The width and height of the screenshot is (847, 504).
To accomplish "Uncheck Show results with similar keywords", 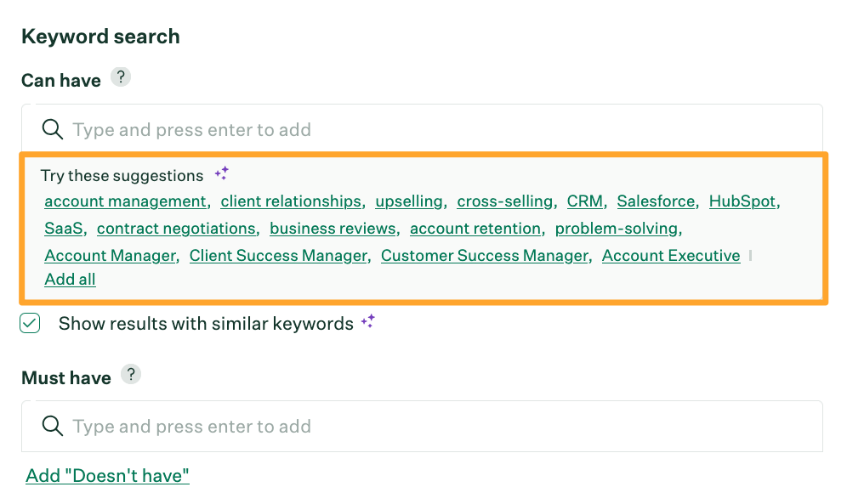I will coord(31,323).
